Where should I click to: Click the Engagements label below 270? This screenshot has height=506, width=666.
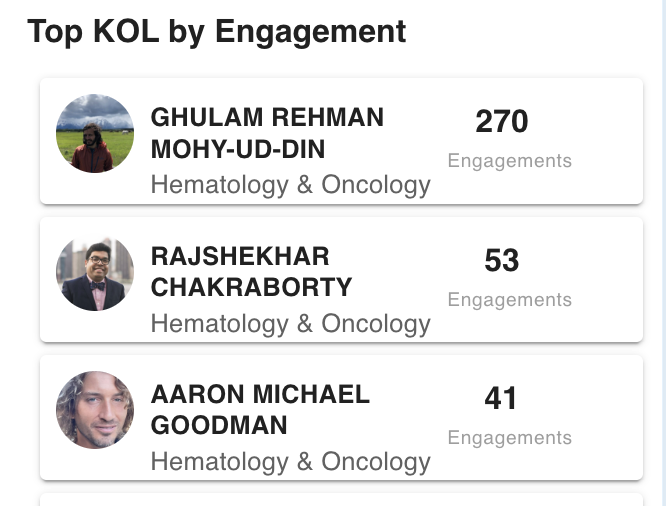pyautogui.click(x=509, y=161)
